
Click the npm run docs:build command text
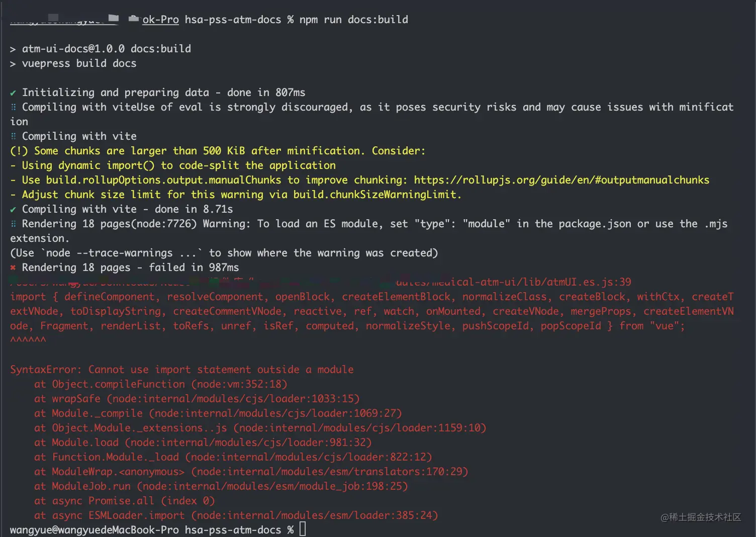pos(353,20)
